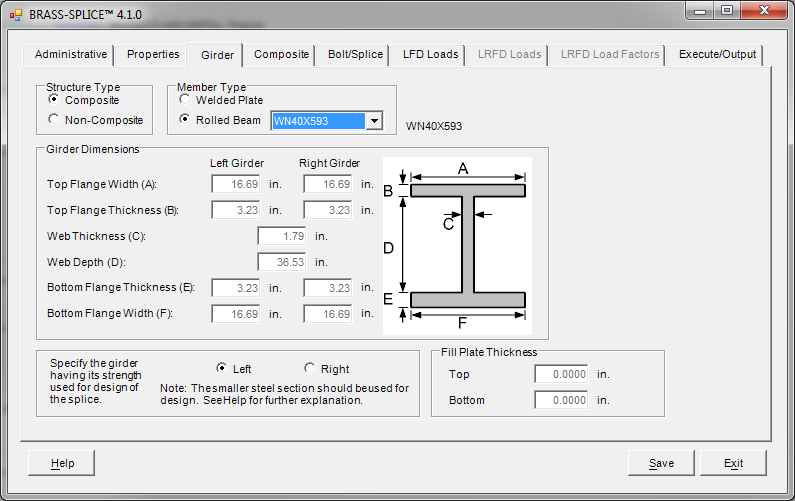This screenshot has height=501, width=795.
Task: Click the 'Right Girder' column header
Action: [x=329, y=163]
